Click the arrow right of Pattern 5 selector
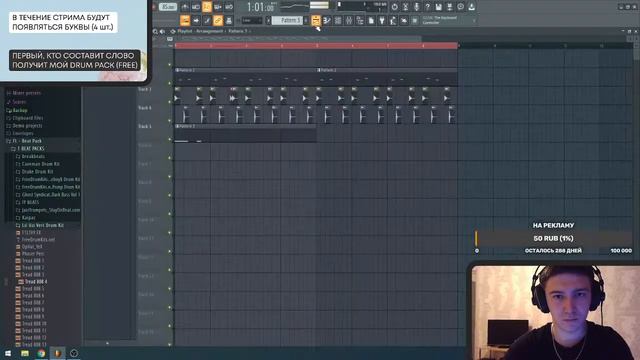Viewport: 640px width, 360px height. point(306,20)
